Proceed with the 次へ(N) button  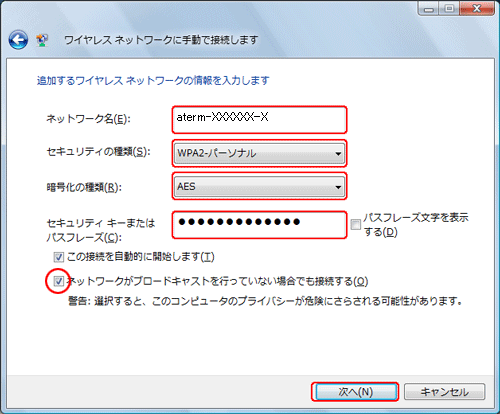pyautogui.click(x=355, y=392)
